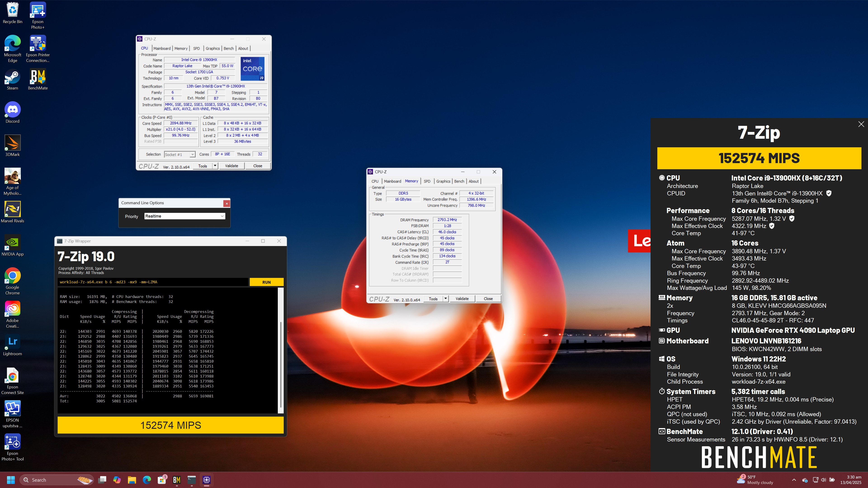Image resolution: width=868 pixels, height=488 pixels.
Task: Open the 3DMark desktop icon
Action: (12, 146)
